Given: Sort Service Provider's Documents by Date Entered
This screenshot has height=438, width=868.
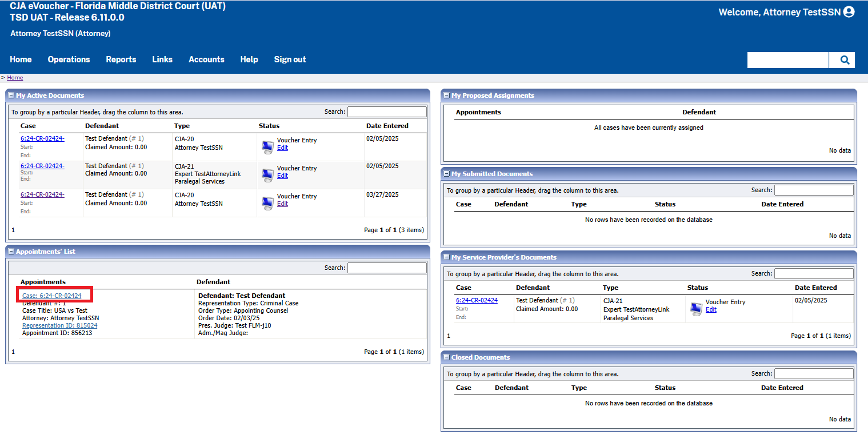Looking at the screenshot, I should click(x=816, y=288).
